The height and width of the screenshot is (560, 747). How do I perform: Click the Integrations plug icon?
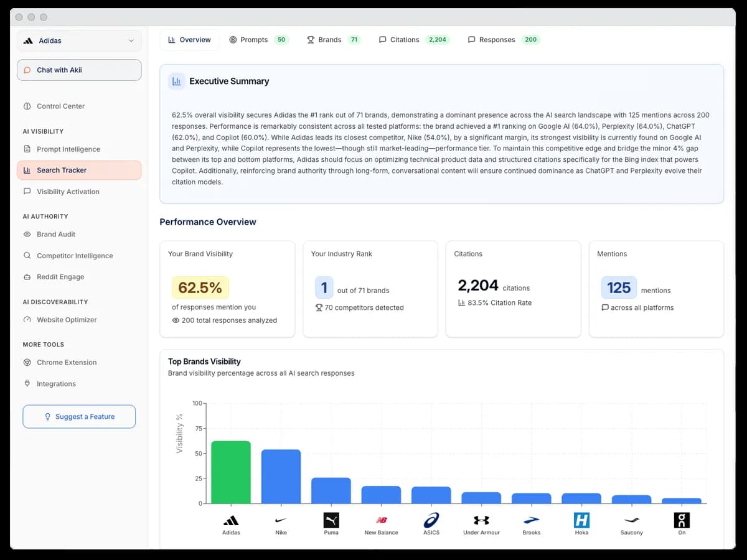(x=27, y=383)
